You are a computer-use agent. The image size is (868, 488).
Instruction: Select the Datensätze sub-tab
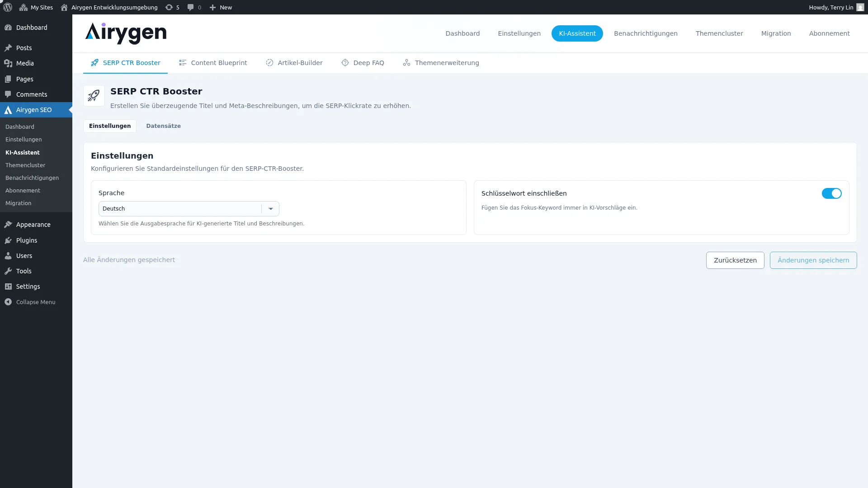click(163, 126)
